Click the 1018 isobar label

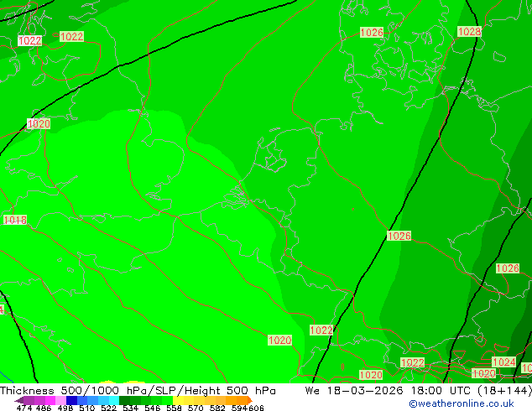[15, 220]
